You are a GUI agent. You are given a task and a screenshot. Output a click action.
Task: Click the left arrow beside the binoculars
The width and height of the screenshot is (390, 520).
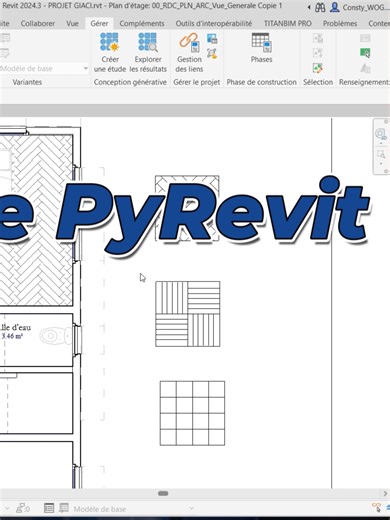[x=309, y=7]
